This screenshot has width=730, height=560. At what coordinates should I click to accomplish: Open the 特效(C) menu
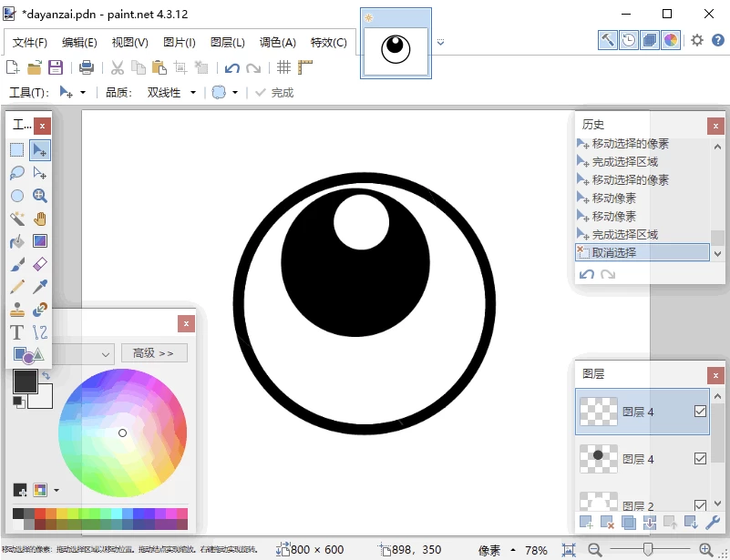click(329, 43)
